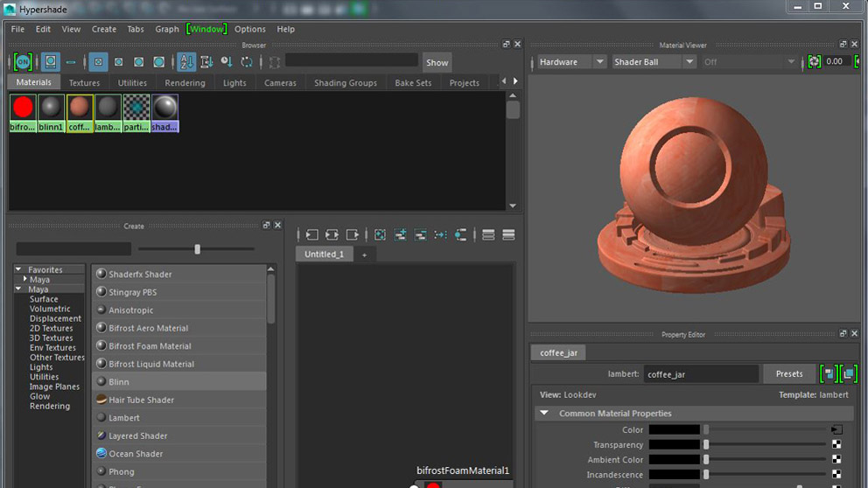868x488 pixels.
Task: Click the Presets button
Action: (x=788, y=373)
